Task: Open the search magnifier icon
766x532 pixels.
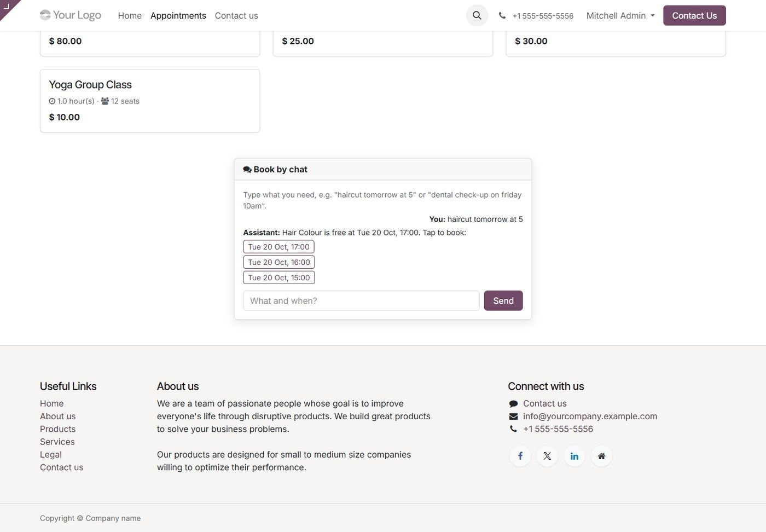Action: click(477, 15)
